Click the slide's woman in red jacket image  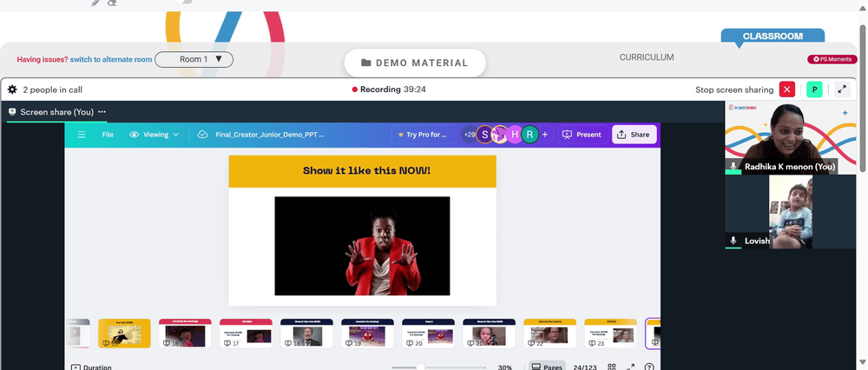click(x=362, y=246)
